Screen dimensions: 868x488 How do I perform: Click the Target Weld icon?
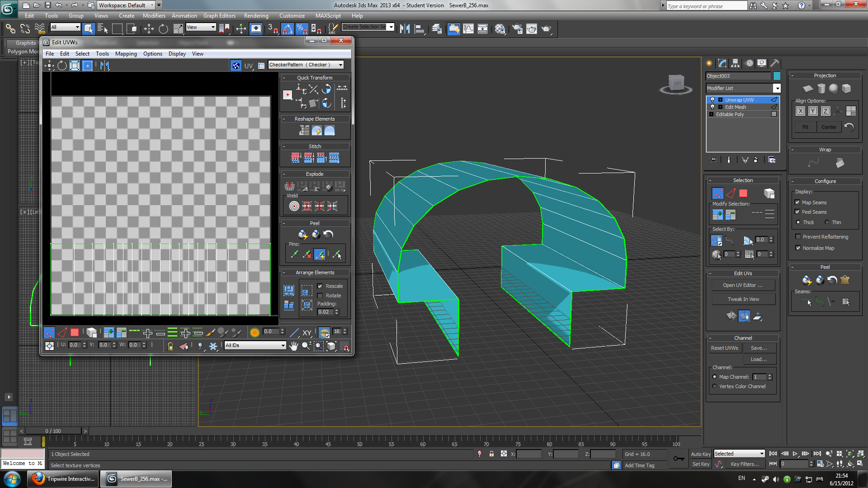coord(294,206)
